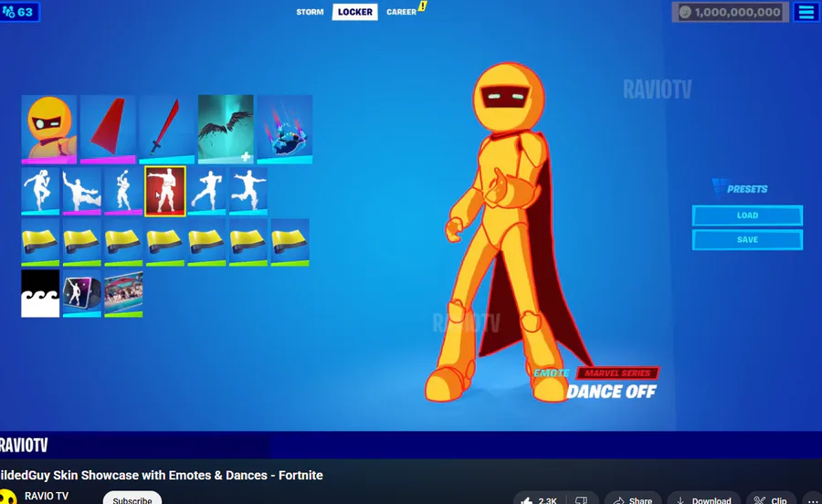The image size is (822, 504).
Task: Click the DANCE OFF emote name
Action: pos(611,392)
